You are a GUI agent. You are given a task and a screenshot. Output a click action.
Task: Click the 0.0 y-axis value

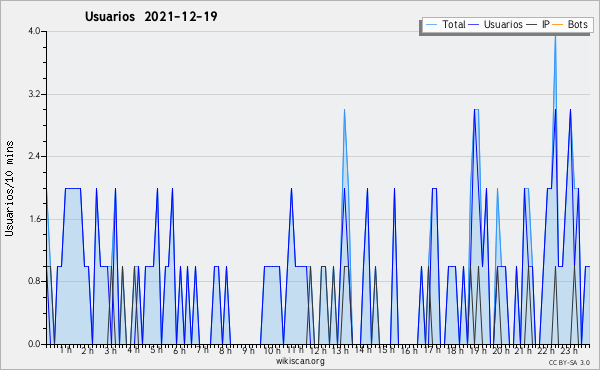coord(34,344)
